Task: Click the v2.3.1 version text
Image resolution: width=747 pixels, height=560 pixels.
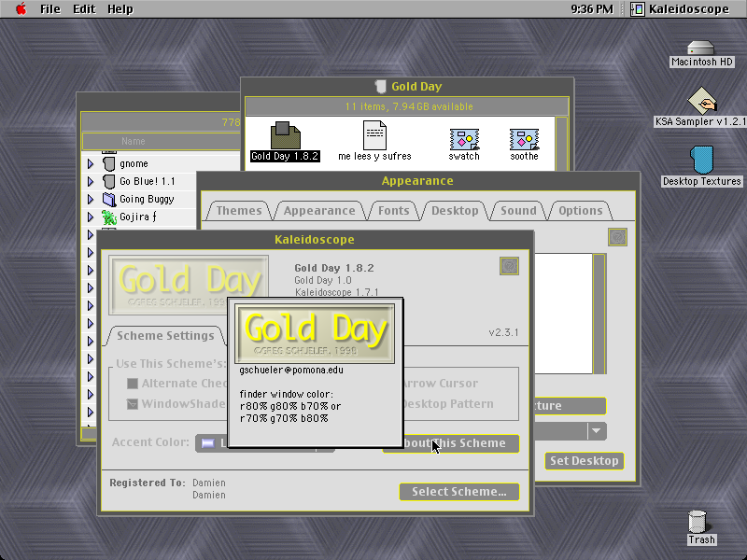Action: (x=503, y=332)
